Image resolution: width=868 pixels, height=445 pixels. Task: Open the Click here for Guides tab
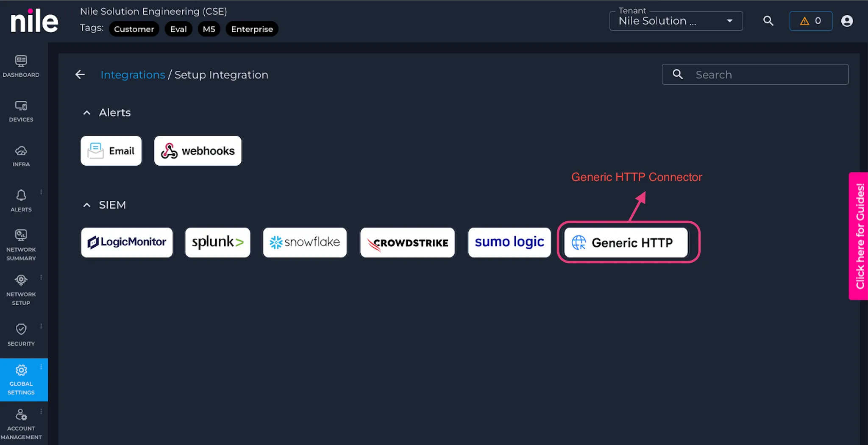point(859,236)
